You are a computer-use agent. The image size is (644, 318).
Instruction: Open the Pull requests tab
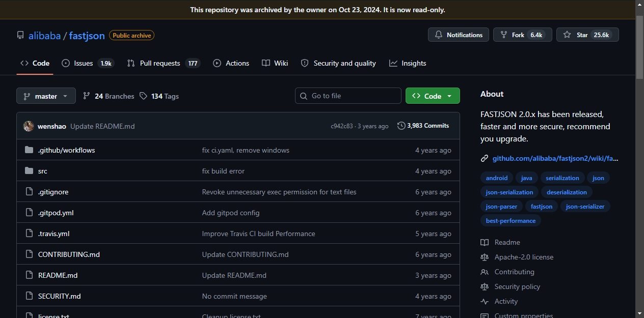click(x=164, y=63)
